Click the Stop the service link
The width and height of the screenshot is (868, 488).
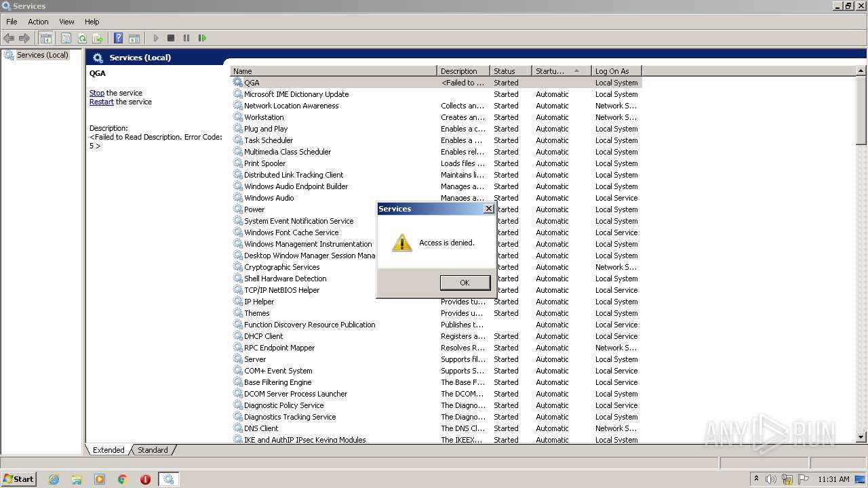click(97, 93)
